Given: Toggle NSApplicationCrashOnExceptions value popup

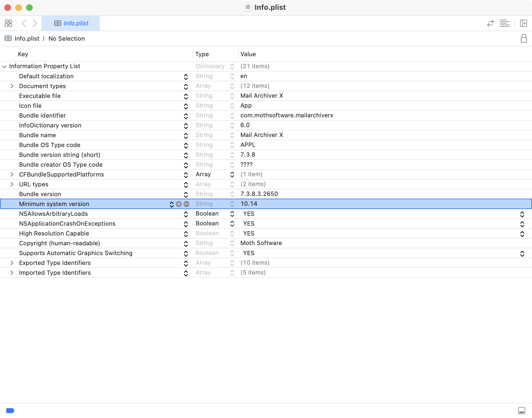Looking at the screenshot, I should pos(522,224).
